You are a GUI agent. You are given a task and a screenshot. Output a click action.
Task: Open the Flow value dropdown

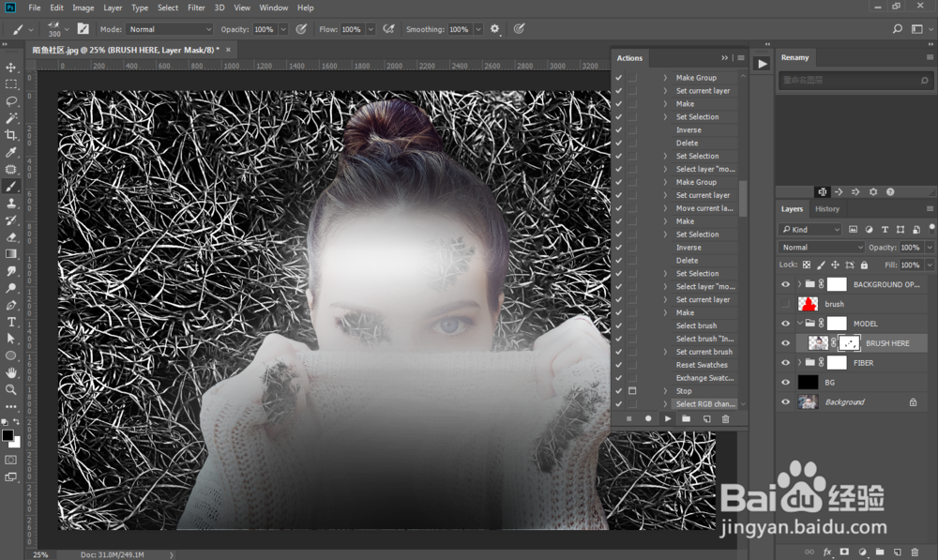pyautogui.click(x=371, y=29)
